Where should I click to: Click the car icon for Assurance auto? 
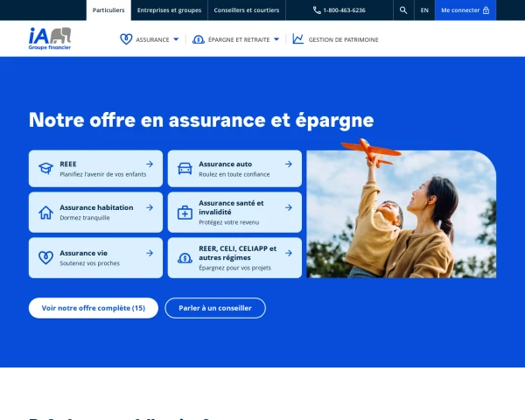185,168
